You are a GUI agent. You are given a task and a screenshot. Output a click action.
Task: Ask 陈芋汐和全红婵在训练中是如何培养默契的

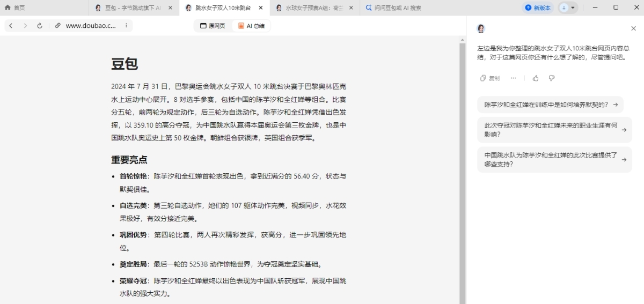coord(551,105)
